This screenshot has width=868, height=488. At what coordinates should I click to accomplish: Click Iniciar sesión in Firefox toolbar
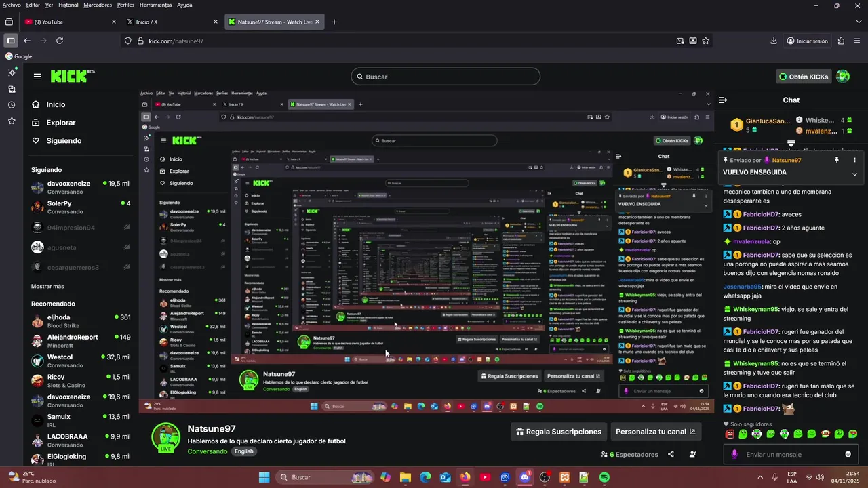808,41
